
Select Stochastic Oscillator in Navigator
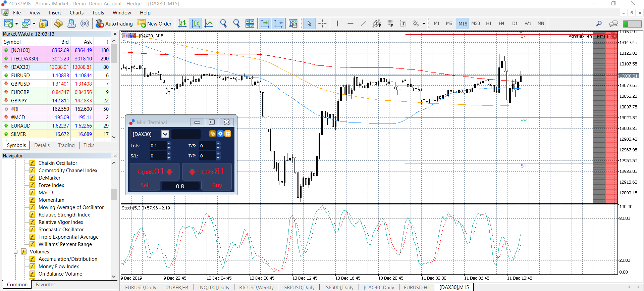click(61, 230)
